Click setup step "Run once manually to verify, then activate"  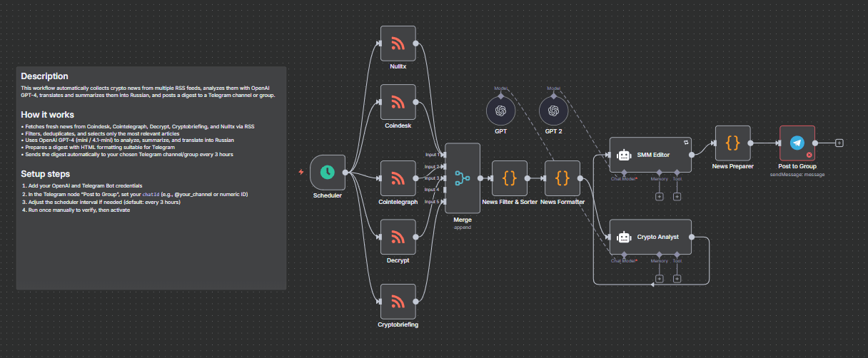[79, 211]
